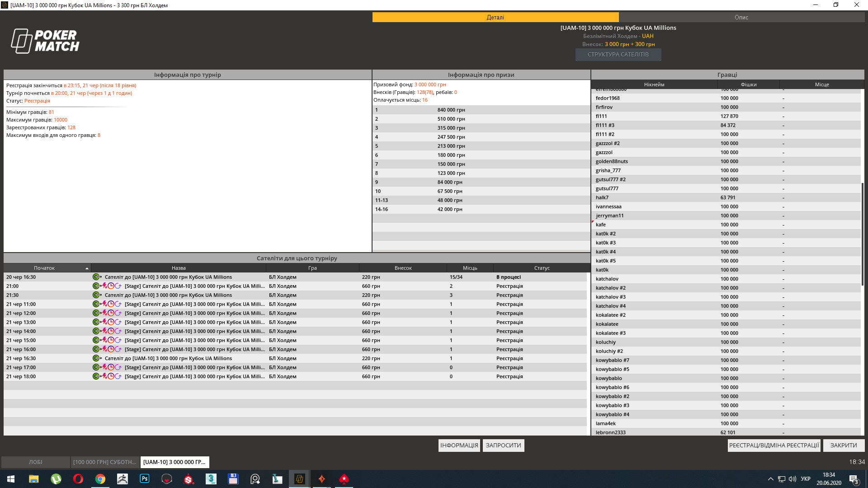Click satellite icon in 21:30 row
The width and height of the screenshot is (868, 488).
click(97, 295)
